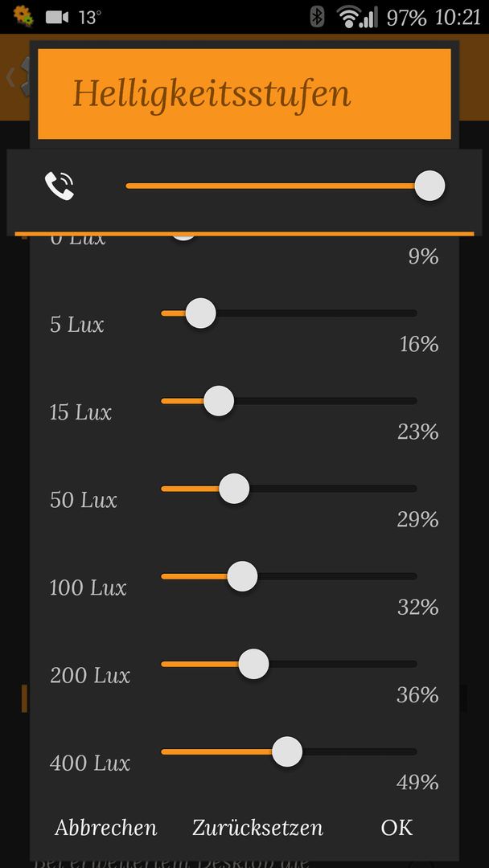Click the 400 Lux slider track
The width and height of the screenshot is (489, 868).
pos(289,751)
